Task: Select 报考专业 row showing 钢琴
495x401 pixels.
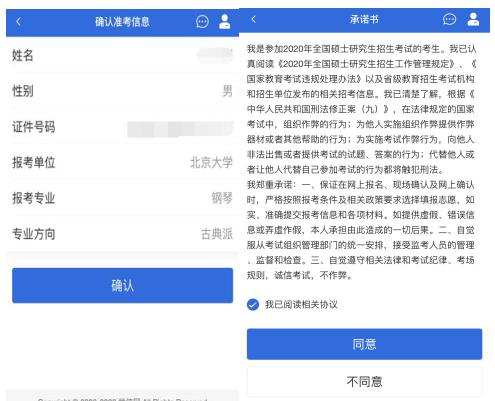Action: (x=122, y=198)
